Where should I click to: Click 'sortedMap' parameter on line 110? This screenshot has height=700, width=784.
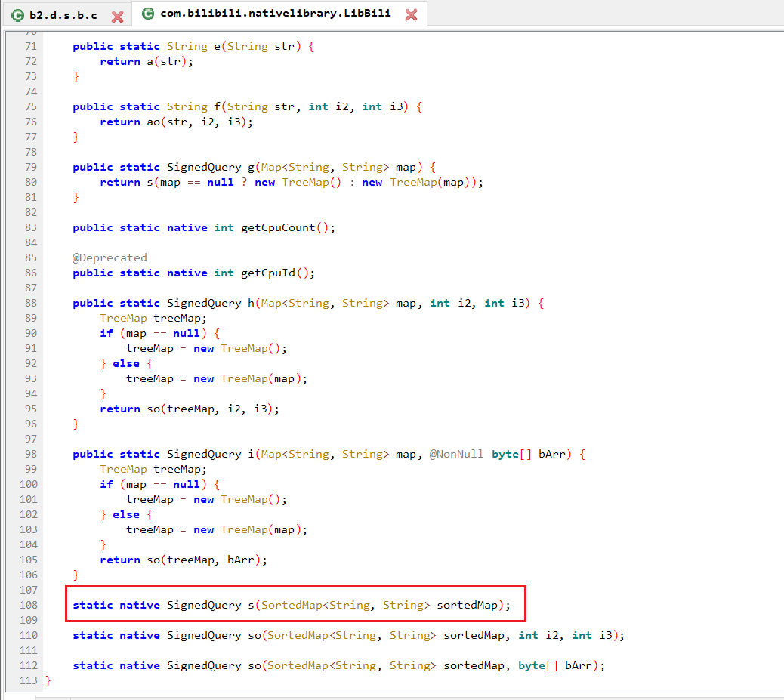[x=474, y=635]
